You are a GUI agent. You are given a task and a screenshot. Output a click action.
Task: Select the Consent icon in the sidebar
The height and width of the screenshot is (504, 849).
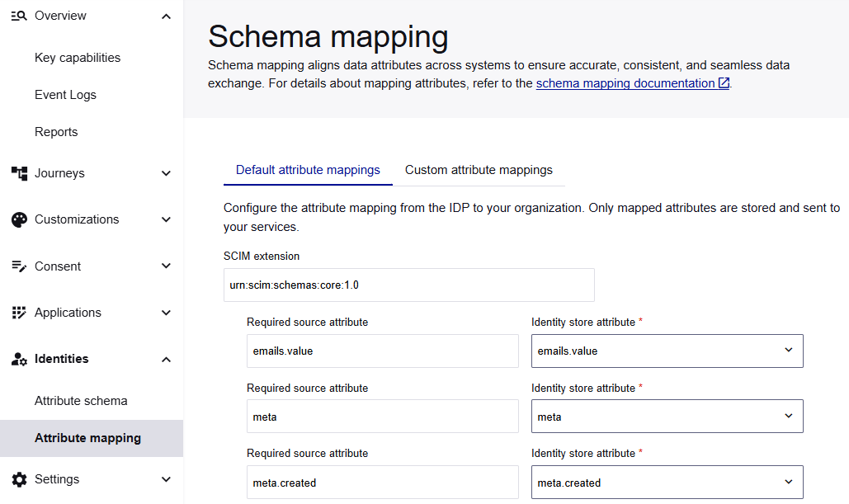[x=19, y=266]
